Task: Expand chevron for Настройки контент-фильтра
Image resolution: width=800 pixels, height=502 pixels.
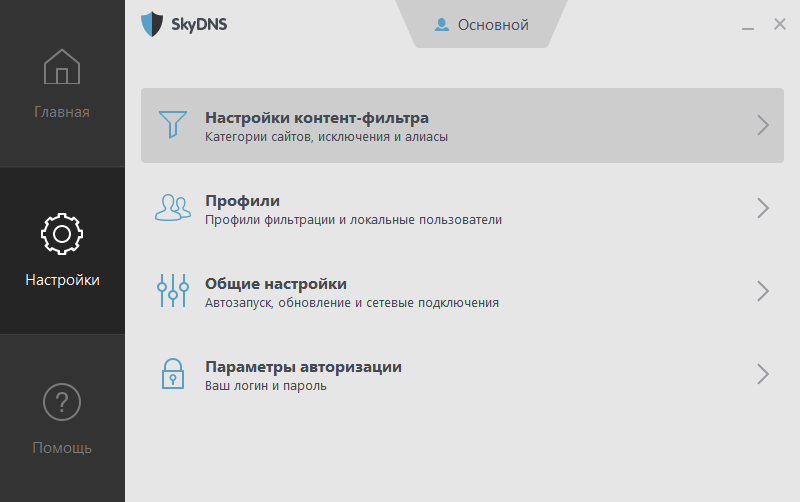Action: click(x=763, y=125)
